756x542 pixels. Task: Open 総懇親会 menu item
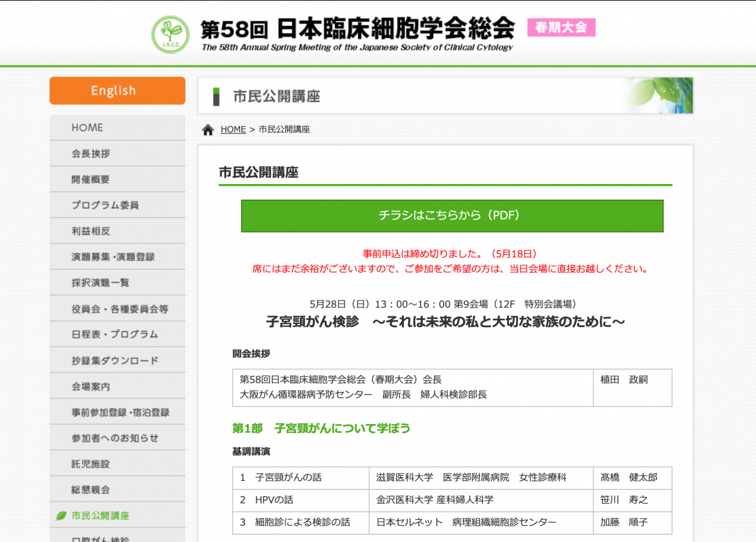(x=117, y=490)
